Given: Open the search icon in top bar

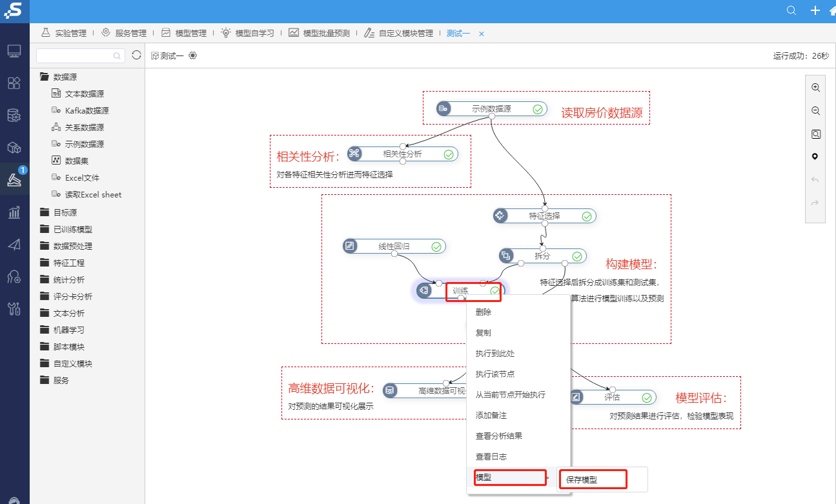Looking at the screenshot, I should click(x=791, y=10).
